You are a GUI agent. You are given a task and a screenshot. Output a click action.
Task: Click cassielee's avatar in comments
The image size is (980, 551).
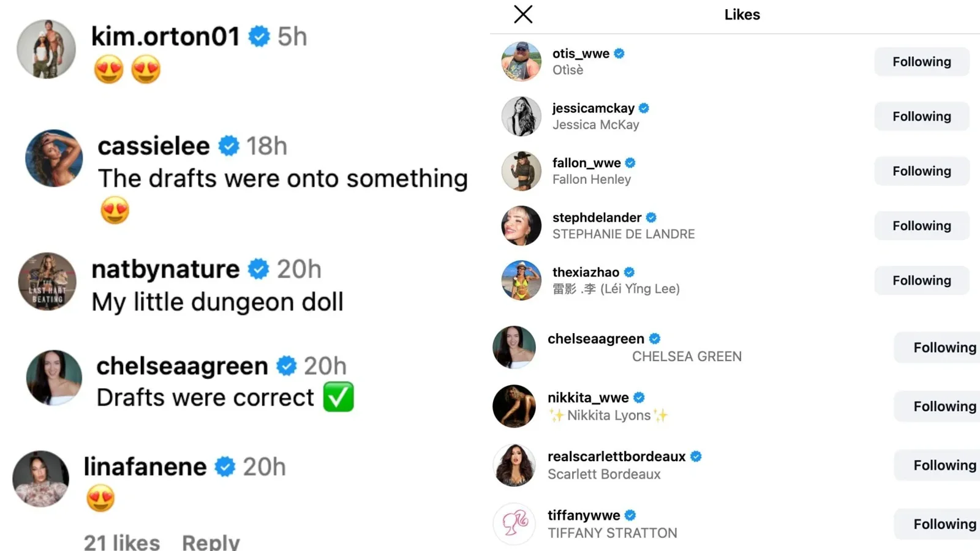[54, 158]
